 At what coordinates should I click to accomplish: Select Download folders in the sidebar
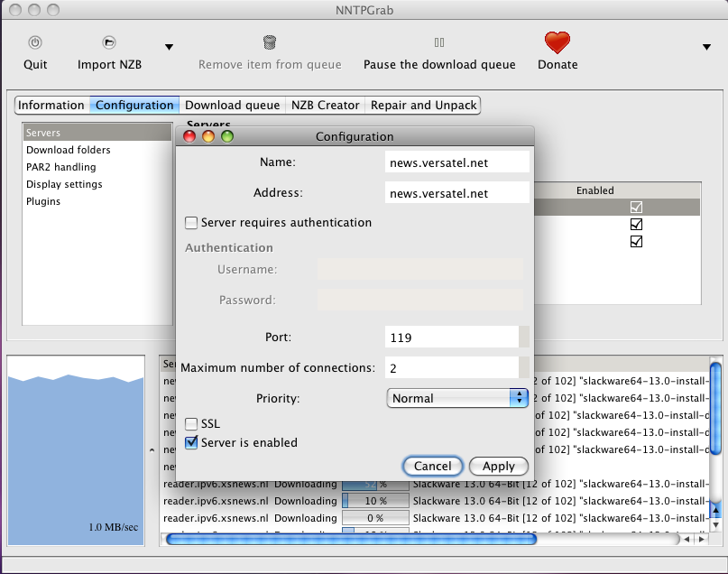tap(69, 150)
